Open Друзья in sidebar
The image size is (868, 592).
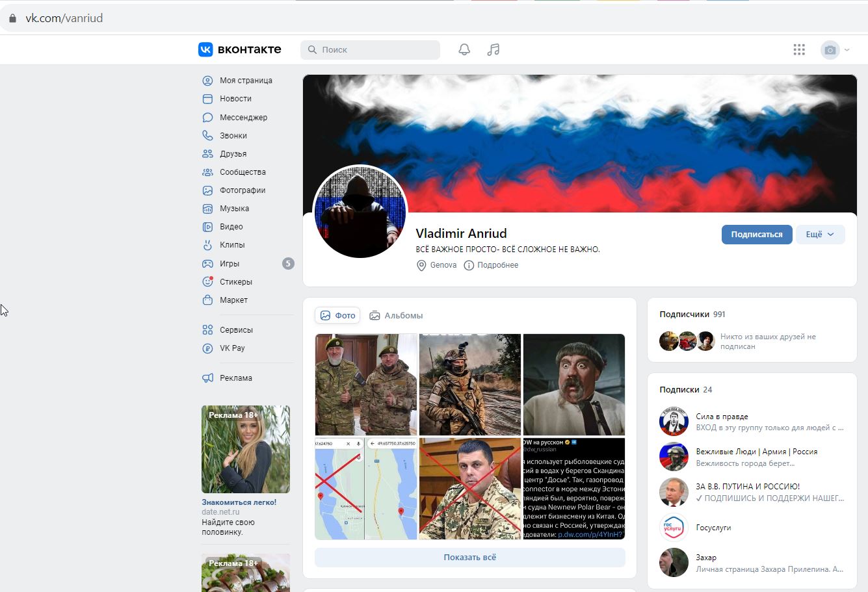tap(233, 154)
